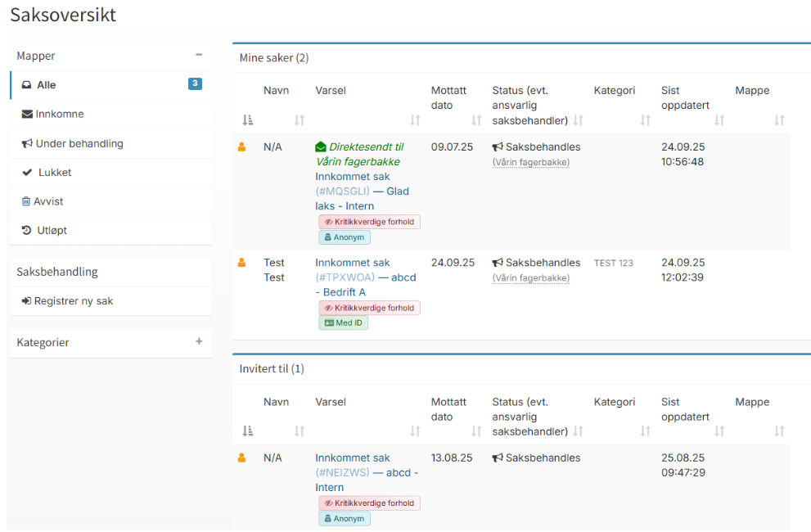Sort Mine saker by Kategori column

645,120
